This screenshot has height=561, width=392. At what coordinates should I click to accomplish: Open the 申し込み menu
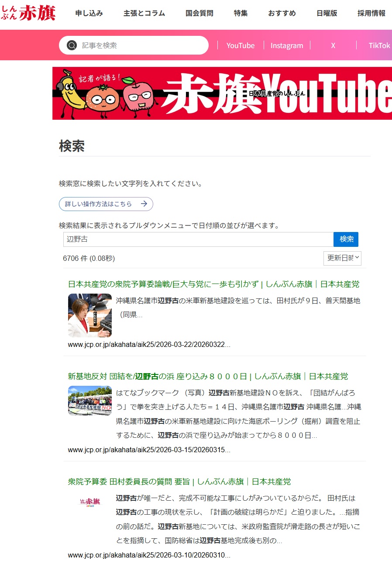click(89, 13)
